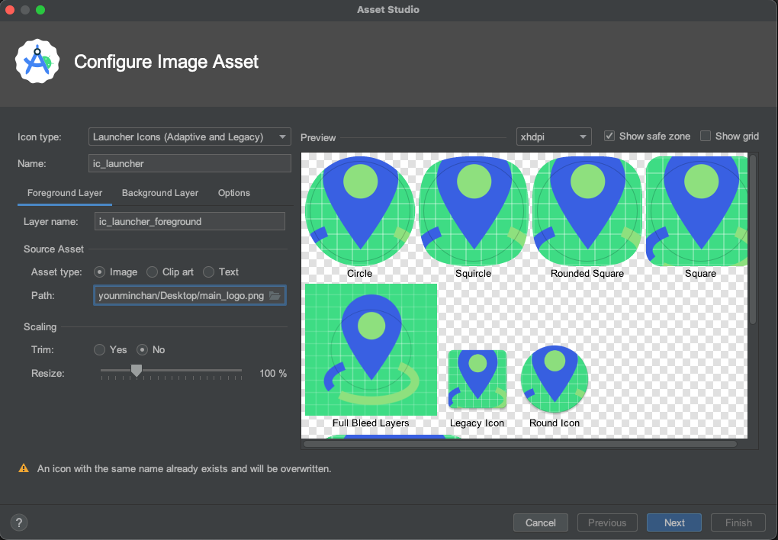This screenshot has width=778, height=540.
Task: Click the Layer name input field
Action: tap(190, 221)
